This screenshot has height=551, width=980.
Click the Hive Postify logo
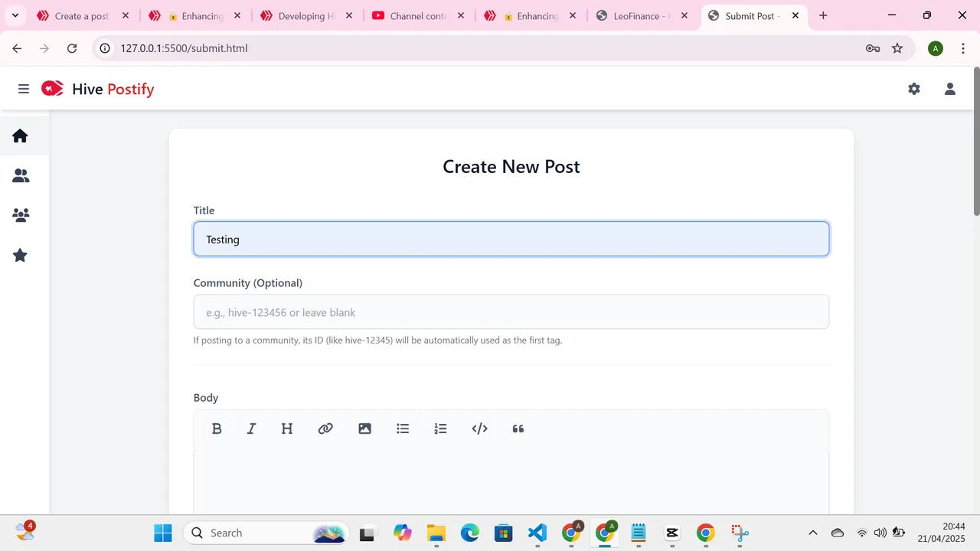pyautogui.click(x=98, y=89)
